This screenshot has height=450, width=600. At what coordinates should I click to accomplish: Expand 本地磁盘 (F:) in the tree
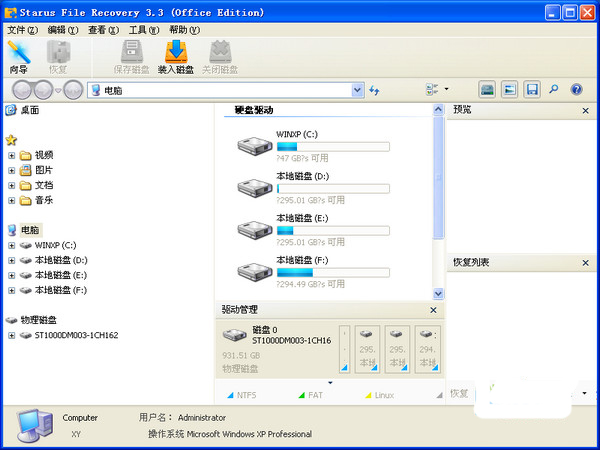point(11,290)
